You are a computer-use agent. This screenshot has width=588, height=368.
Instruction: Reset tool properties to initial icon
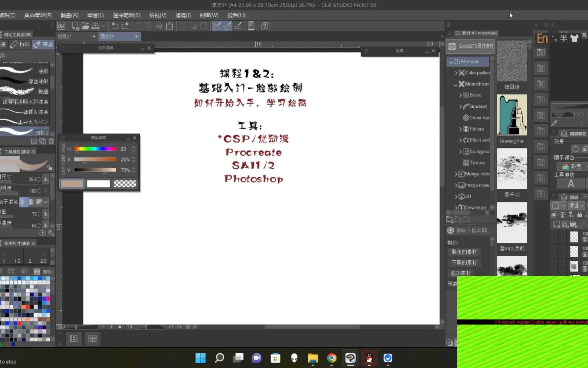point(42,233)
